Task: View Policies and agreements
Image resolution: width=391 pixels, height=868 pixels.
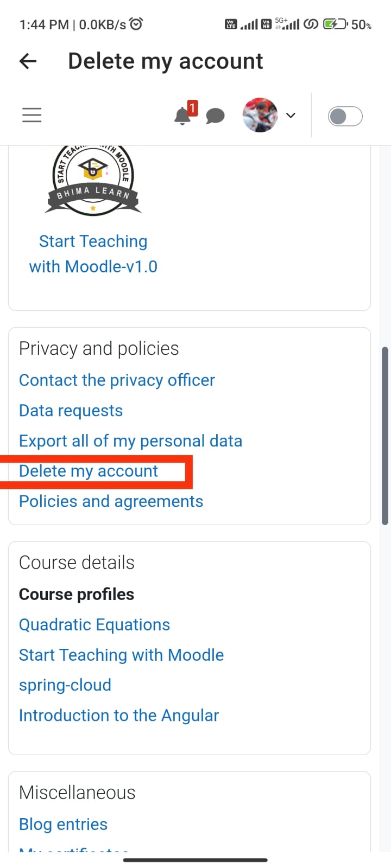Action: [x=111, y=501]
